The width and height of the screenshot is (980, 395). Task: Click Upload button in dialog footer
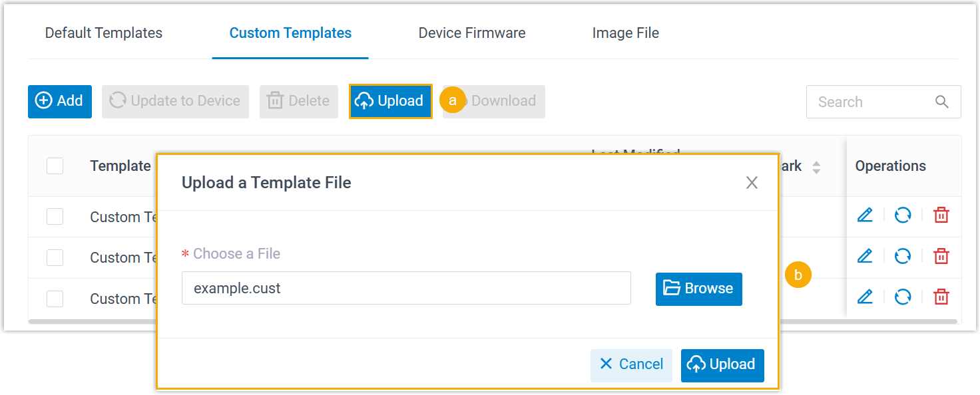[722, 365]
